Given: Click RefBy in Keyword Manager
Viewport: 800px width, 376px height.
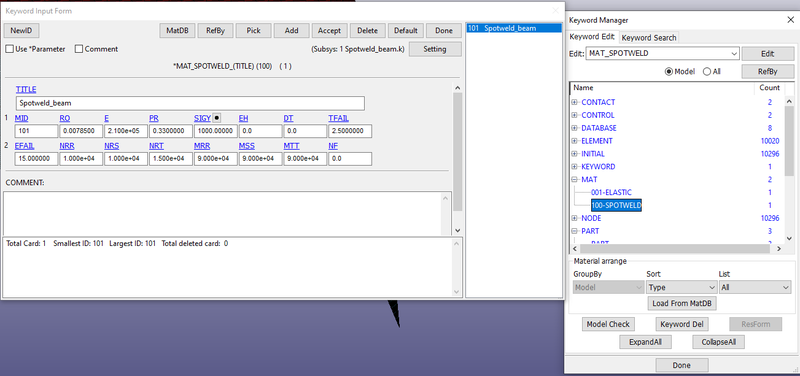Looking at the screenshot, I should pyautogui.click(x=767, y=71).
